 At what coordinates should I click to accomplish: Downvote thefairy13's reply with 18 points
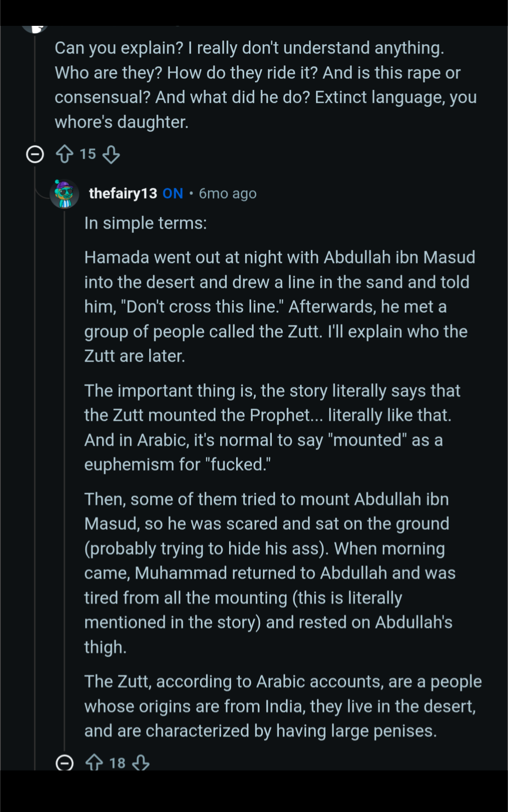coord(140,762)
